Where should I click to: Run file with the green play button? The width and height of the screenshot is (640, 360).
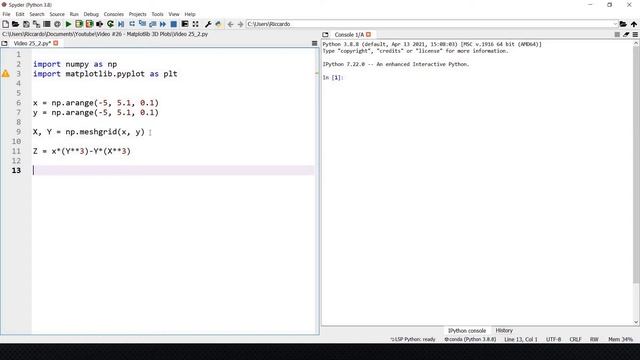coord(68,24)
